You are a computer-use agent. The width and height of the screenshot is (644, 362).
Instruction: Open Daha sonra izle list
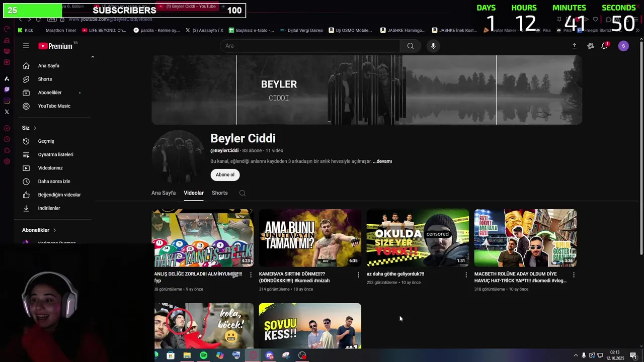click(x=53, y=181)
